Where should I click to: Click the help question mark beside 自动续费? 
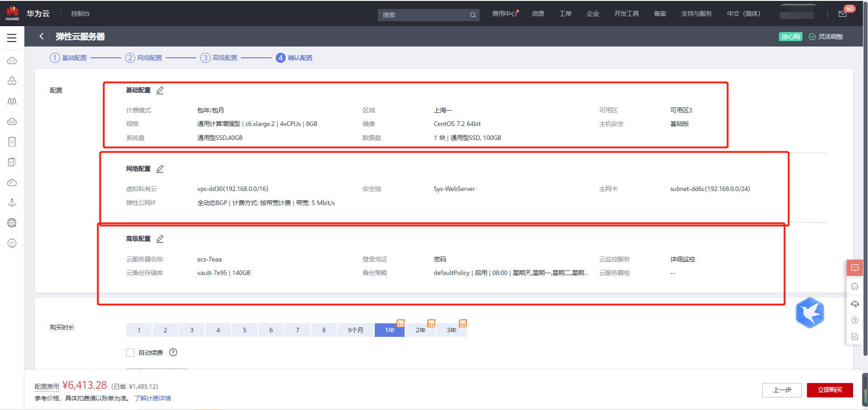coord(173,353)
